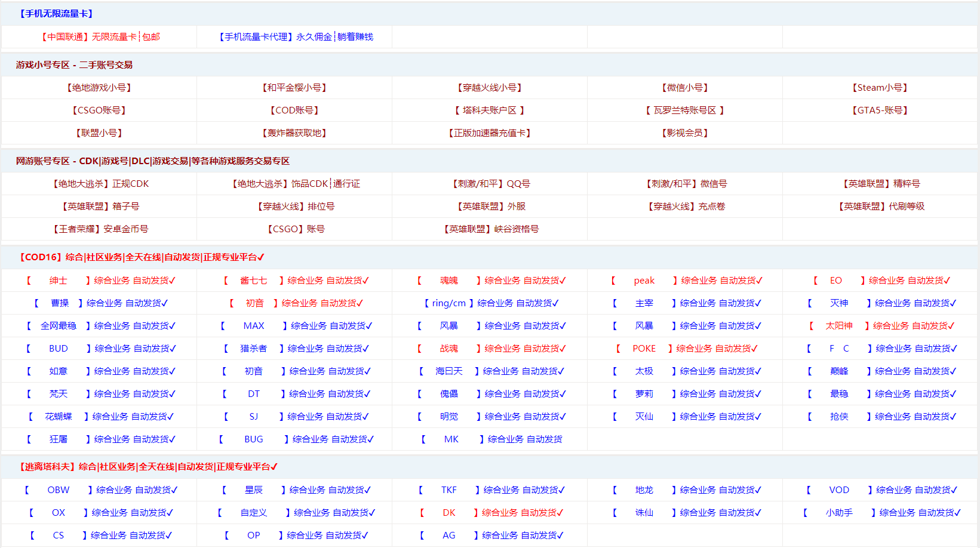Open the BUG 综合业务 link
The width and height of the screenshot is (980, 548).
(x=295, y=439)
